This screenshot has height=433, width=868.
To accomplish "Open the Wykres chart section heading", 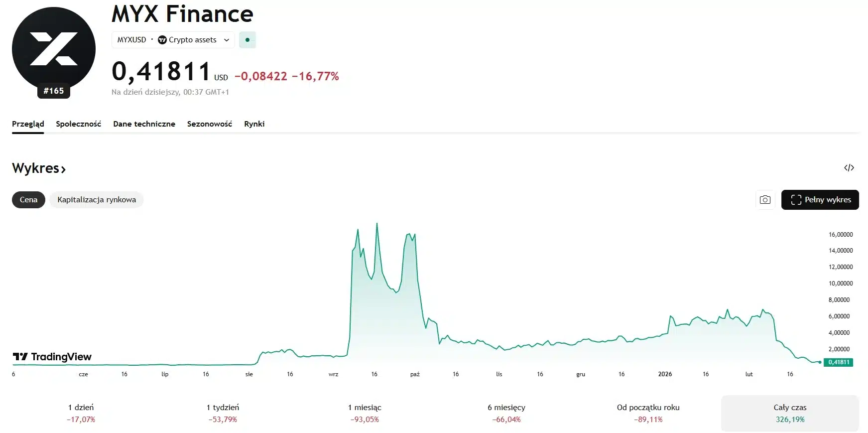I will (39, 168).
